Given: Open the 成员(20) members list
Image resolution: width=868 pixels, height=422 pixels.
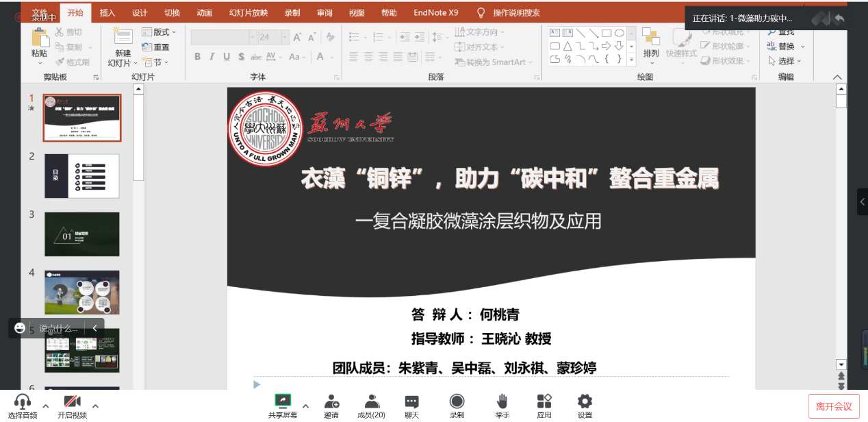Looking at the screenshot, I should point(371,401).
